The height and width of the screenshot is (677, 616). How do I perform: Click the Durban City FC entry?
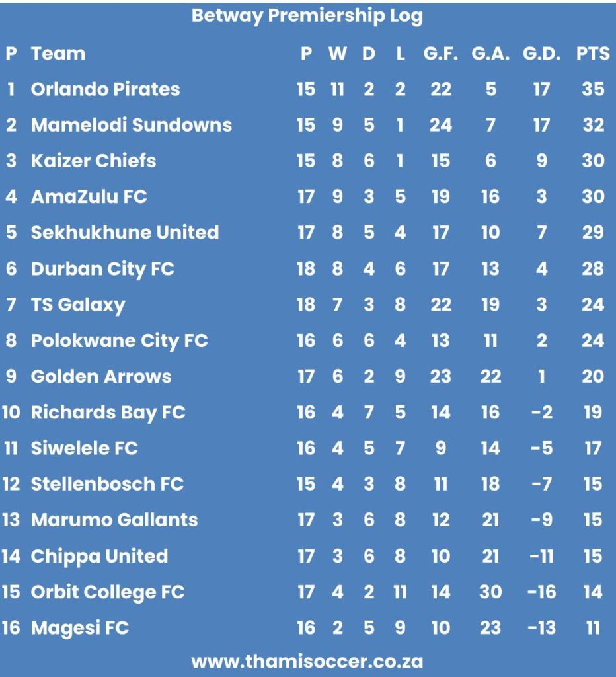(102, 269)
